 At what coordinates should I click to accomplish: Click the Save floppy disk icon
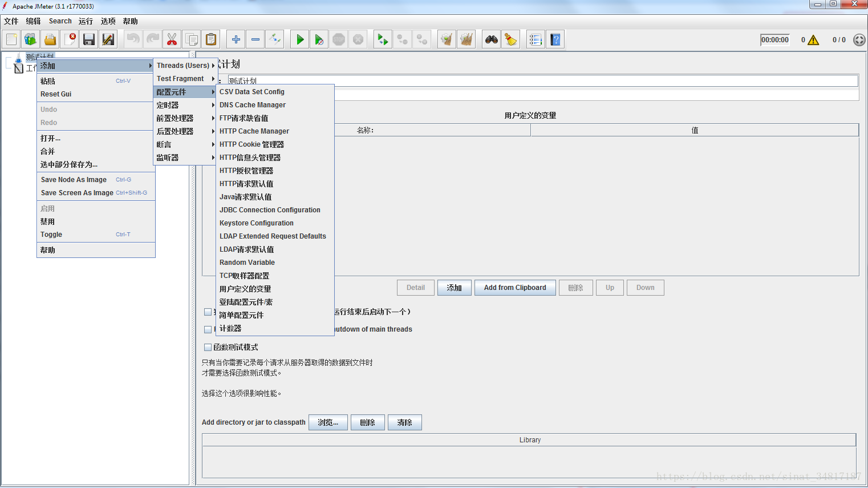pyautogui.click(x=89, y=39)
